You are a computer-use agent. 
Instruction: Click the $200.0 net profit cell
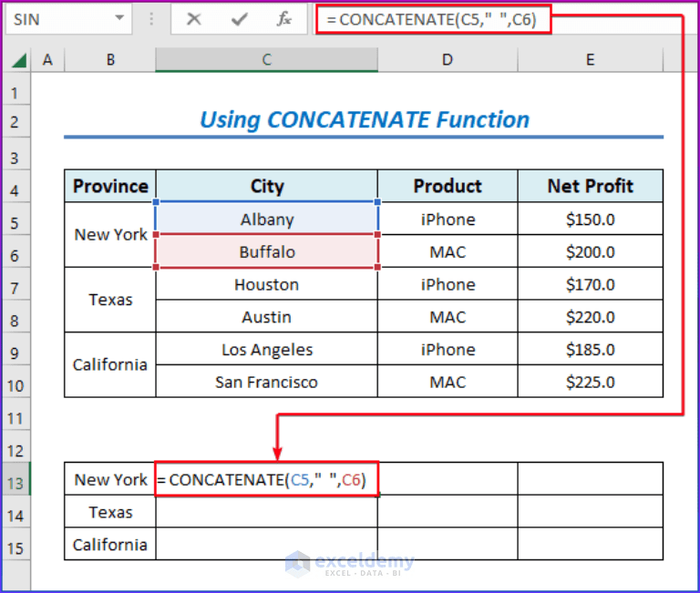591,251
